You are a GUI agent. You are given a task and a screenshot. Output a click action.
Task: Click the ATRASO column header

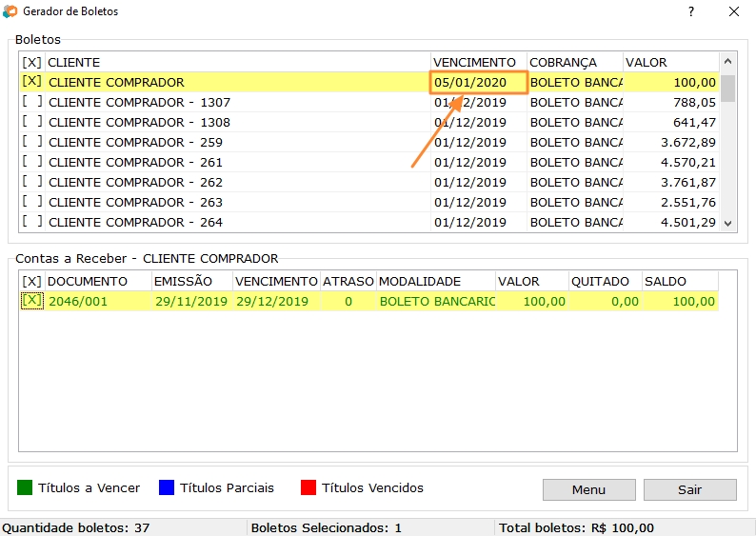coord(348,282)
